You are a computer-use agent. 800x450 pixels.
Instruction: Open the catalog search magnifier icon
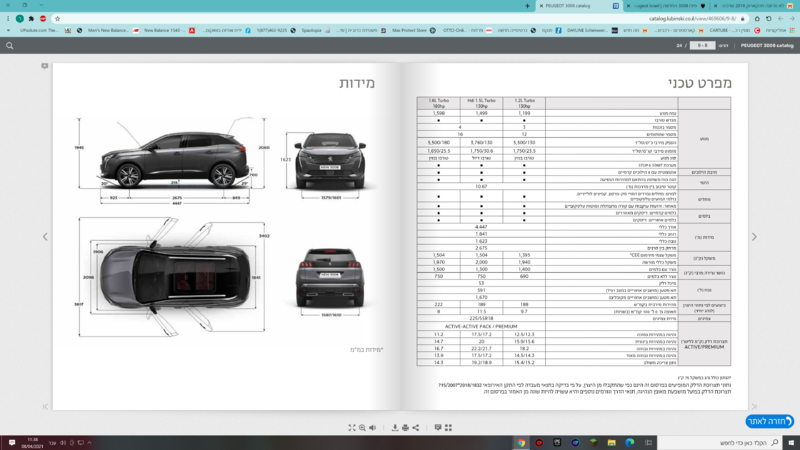pyautogui.click(x=10, y=45)
